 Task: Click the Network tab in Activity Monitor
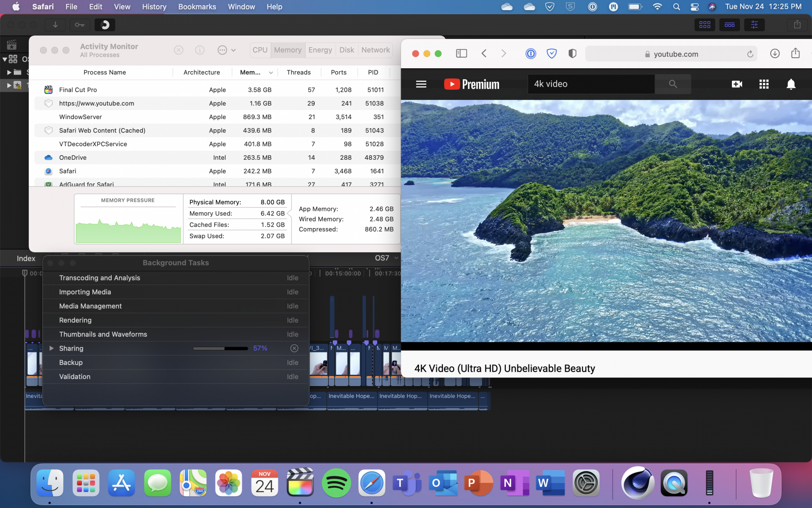pyautogui.click(x=375, y=50)
